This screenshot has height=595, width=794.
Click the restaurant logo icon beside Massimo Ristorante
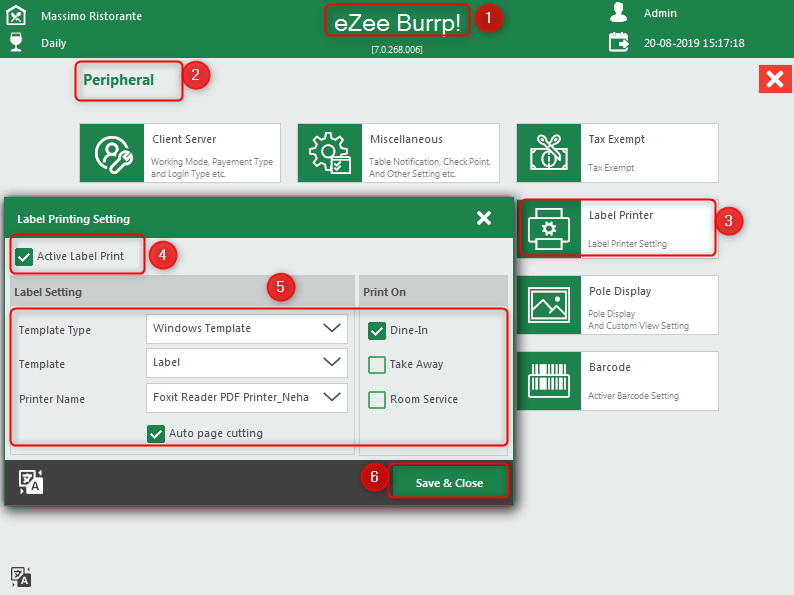16,15
